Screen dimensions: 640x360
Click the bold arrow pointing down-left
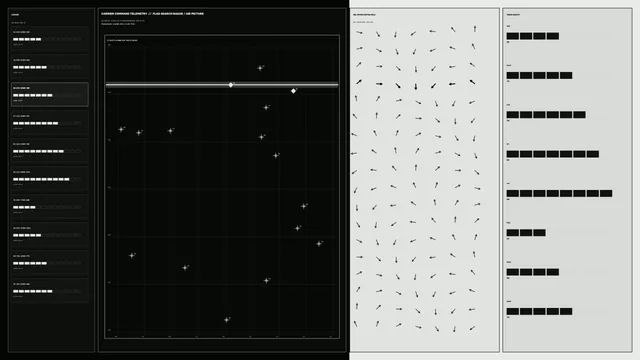click(433, 85)
